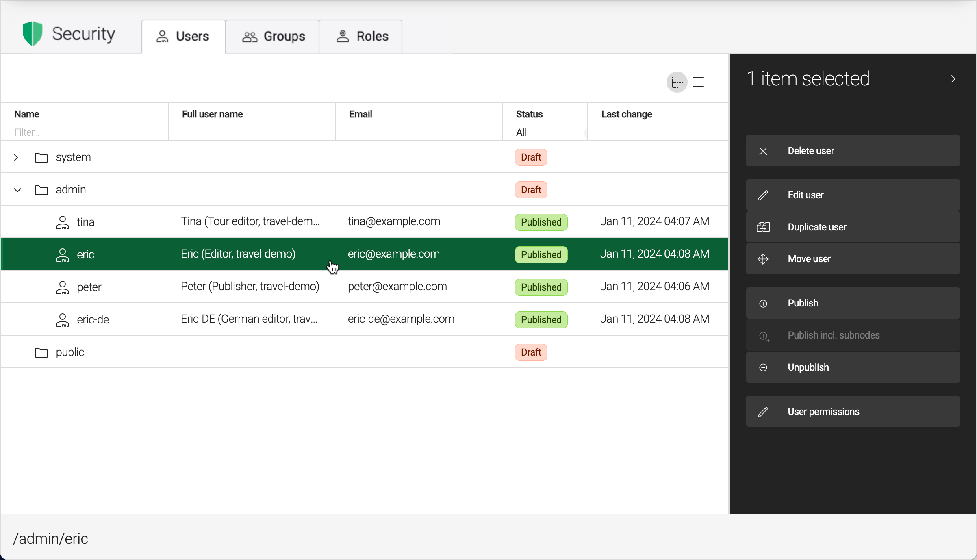Click the Unpublish circle icon
Image resolution: width=977 pixels, height=560 pixels.
pyautogui.click(x=763, y=368)
